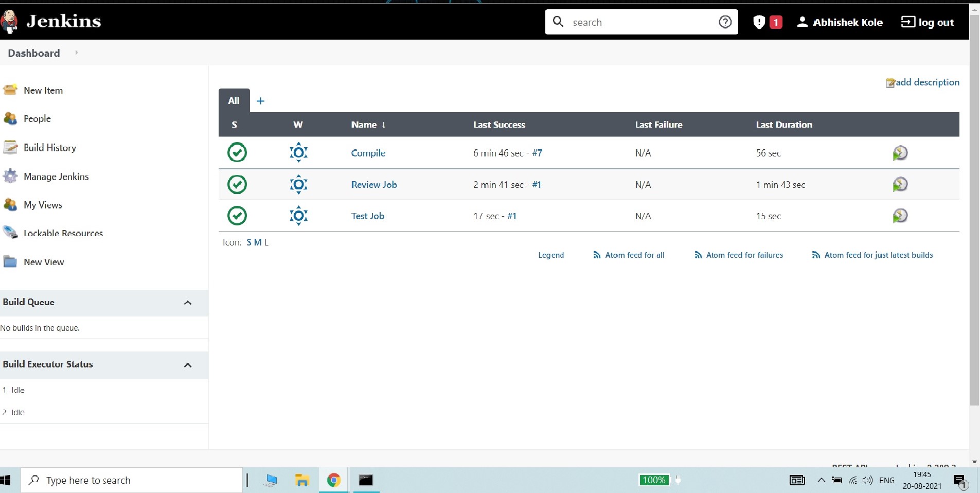The height and width of the screenshot is (493, 980).
Task: Open Abhishek Kole user profile
Action: coord(840,22)
